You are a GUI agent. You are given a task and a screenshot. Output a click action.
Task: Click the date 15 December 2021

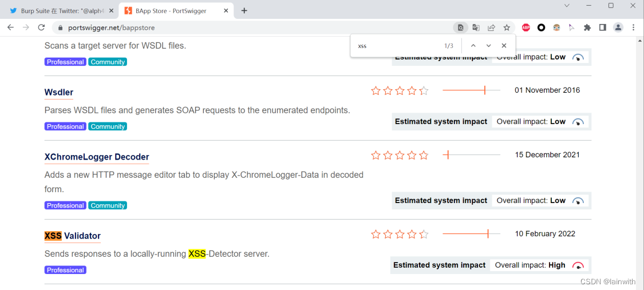tap(547, 154)
